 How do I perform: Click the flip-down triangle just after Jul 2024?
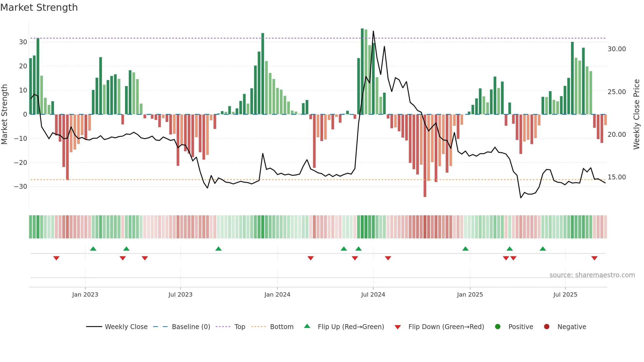click(x=388, y=258)
